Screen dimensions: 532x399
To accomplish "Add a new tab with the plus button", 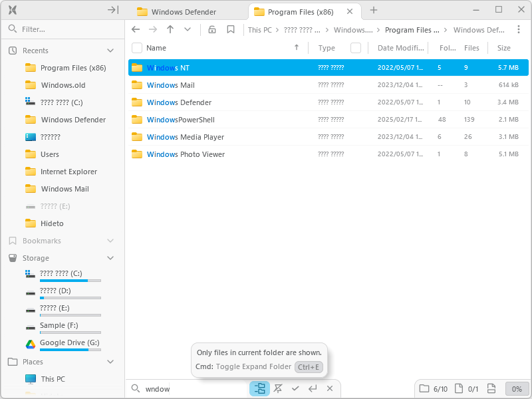I will [x=374, y=10].
